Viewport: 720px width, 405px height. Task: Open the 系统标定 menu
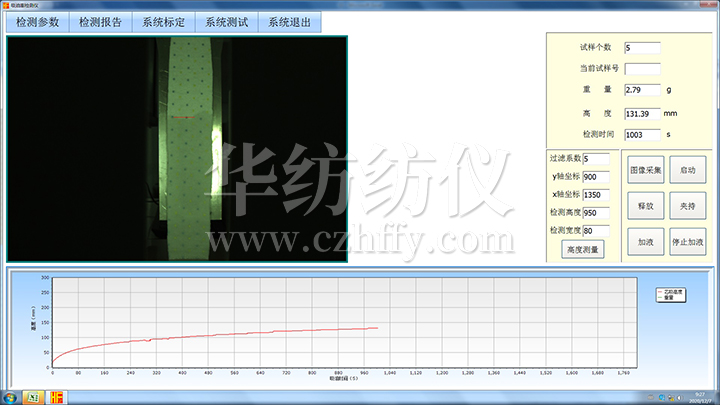click(164, 22)
